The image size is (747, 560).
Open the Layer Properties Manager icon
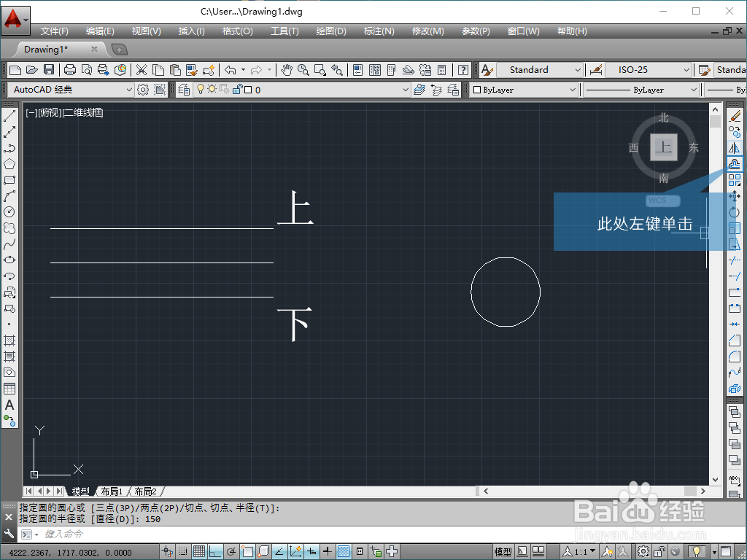point(183,89)
